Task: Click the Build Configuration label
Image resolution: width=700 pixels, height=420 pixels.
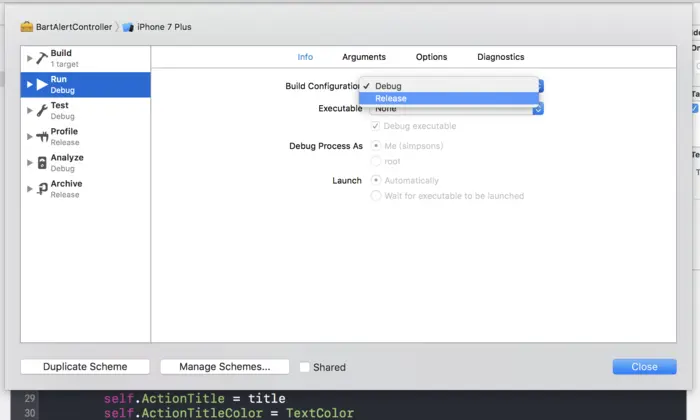Action: coord(322,86)
